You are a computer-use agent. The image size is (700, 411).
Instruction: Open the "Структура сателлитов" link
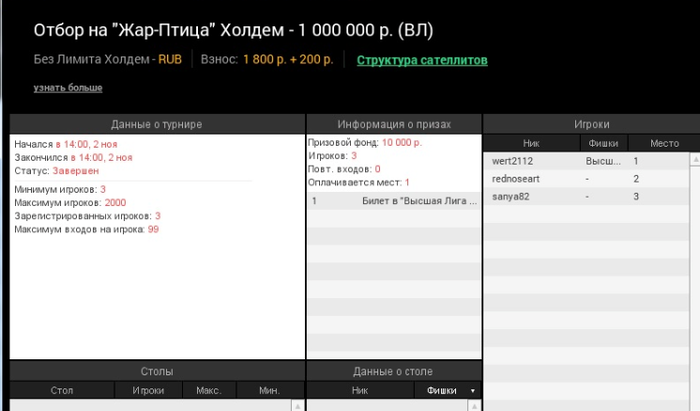(422, 60)
